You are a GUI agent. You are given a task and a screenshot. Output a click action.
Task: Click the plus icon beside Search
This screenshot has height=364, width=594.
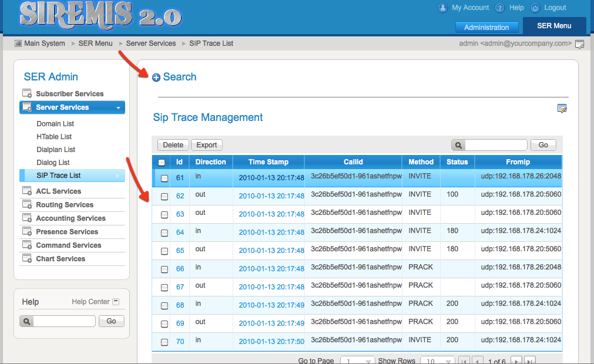(156, 77)
